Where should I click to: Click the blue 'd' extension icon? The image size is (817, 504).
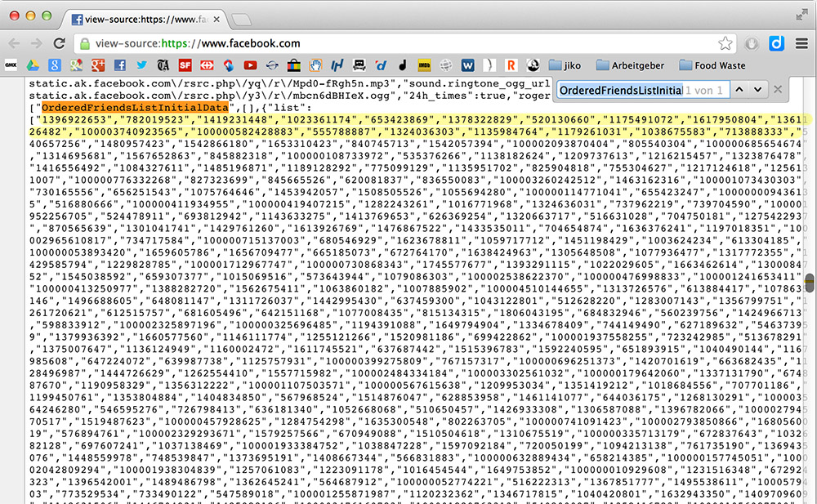(777, 43)
